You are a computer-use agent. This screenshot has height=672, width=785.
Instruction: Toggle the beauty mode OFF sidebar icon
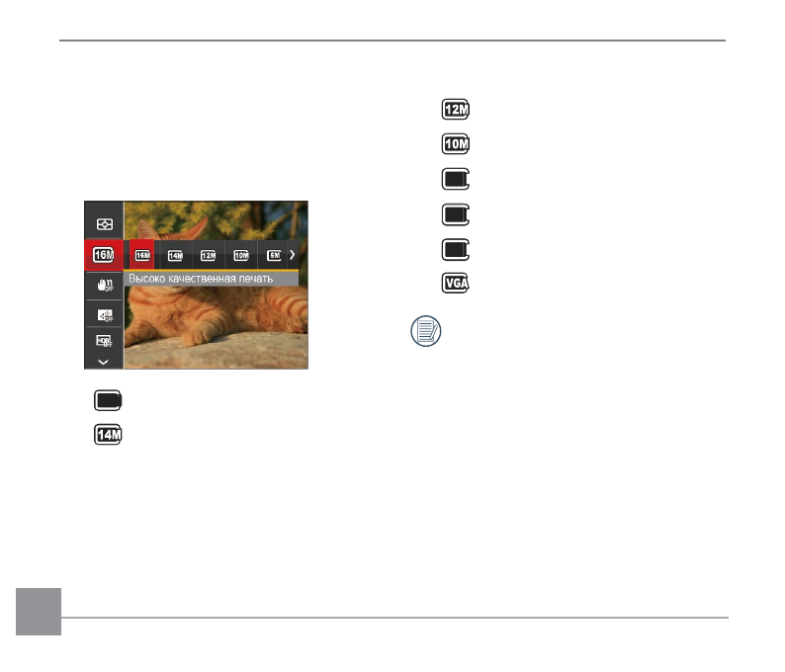pyautogui.click(x=105, y=315)
